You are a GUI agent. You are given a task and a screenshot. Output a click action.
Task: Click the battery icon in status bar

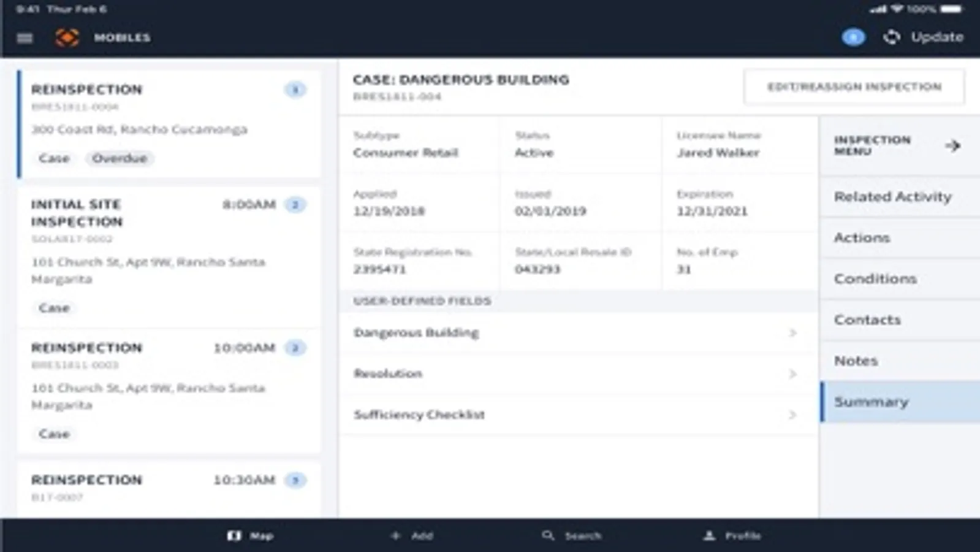tap(952, 9)
